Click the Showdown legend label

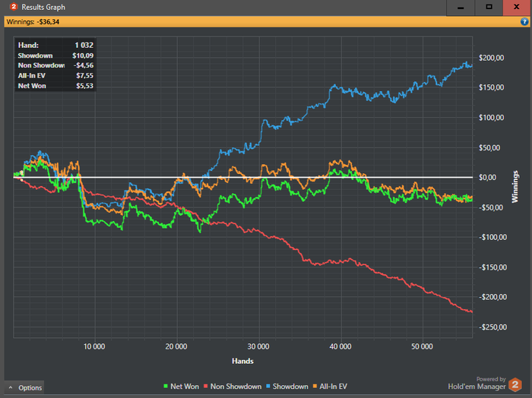[x=290, y=387]
